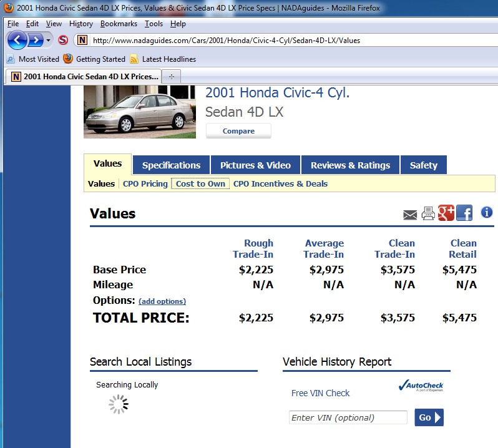Screen dimensions: 498x448
Task: Click the $2,225 Rough Trade-In base price
Action: (x=256, y=270)
